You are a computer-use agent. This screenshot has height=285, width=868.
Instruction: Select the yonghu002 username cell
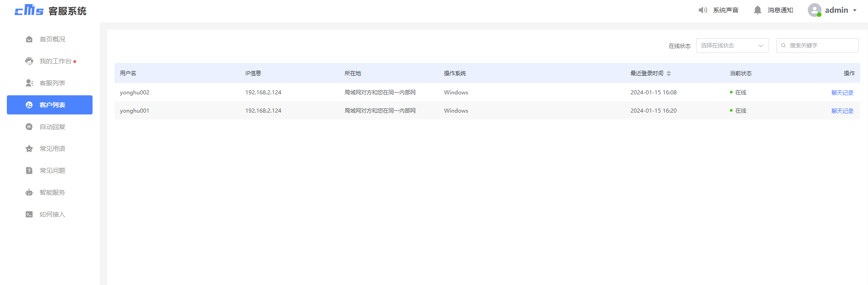click(134, 93)
